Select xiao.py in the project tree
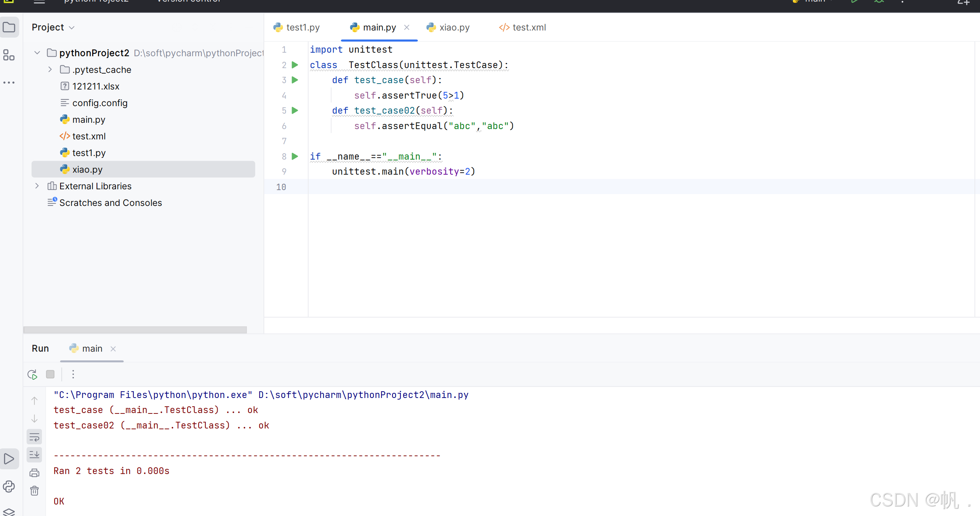Screen dimensions: 980x516 click(x=87, y=169)
